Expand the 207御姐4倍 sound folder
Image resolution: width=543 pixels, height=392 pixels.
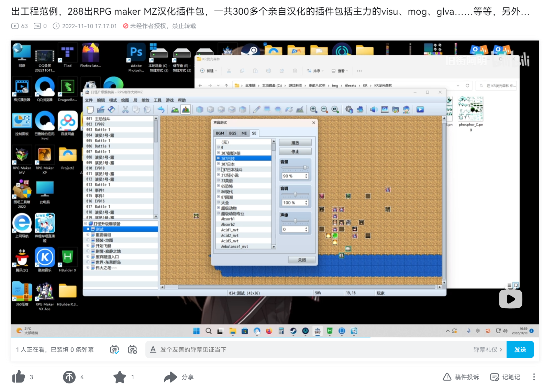[x=218, y=153]
